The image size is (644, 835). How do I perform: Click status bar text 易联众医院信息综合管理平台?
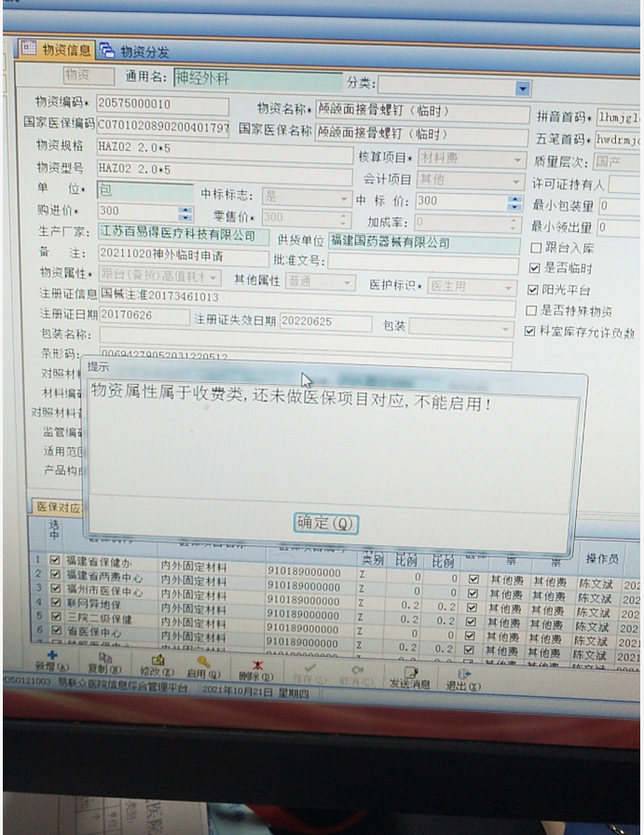tap(122, 686)
